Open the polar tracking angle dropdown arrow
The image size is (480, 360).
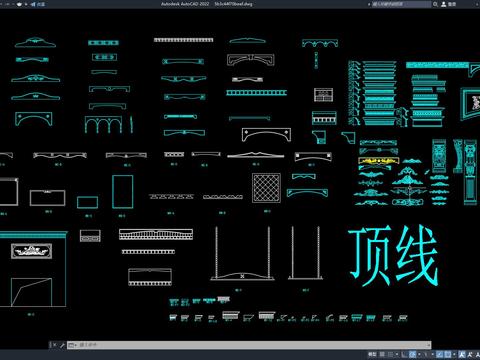[x=419, y=354]
